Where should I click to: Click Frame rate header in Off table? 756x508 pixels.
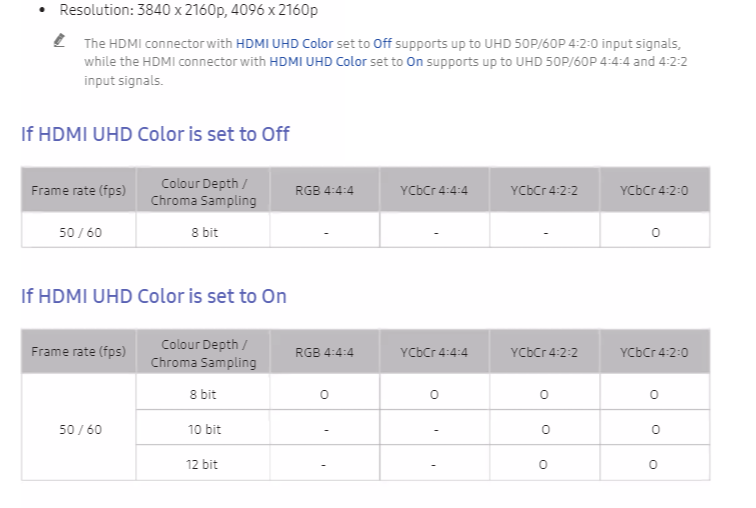[79, 190]
